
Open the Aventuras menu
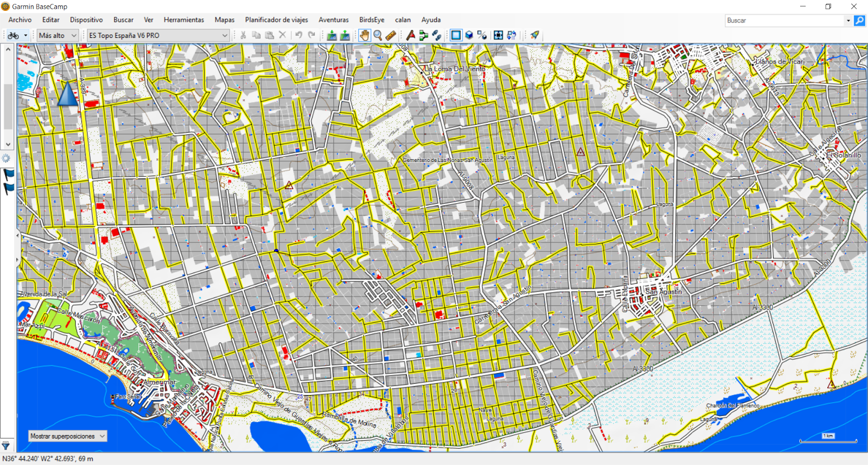tap(334, 20)
